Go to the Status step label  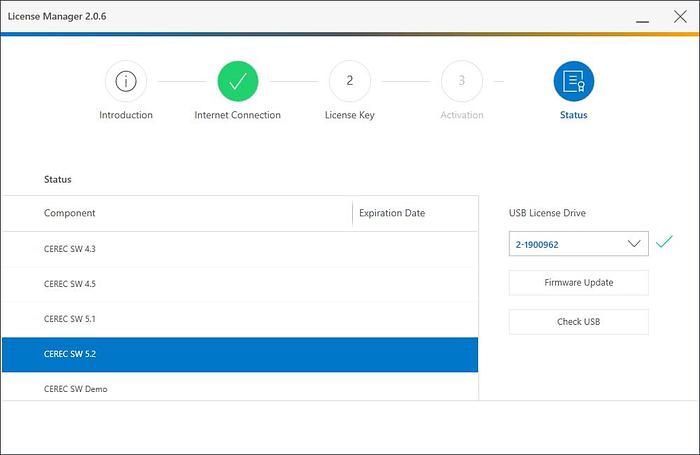573,115
